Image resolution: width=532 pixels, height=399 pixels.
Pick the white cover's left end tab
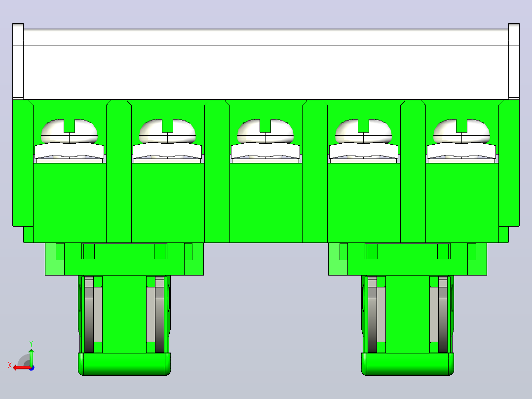(18, 61)
